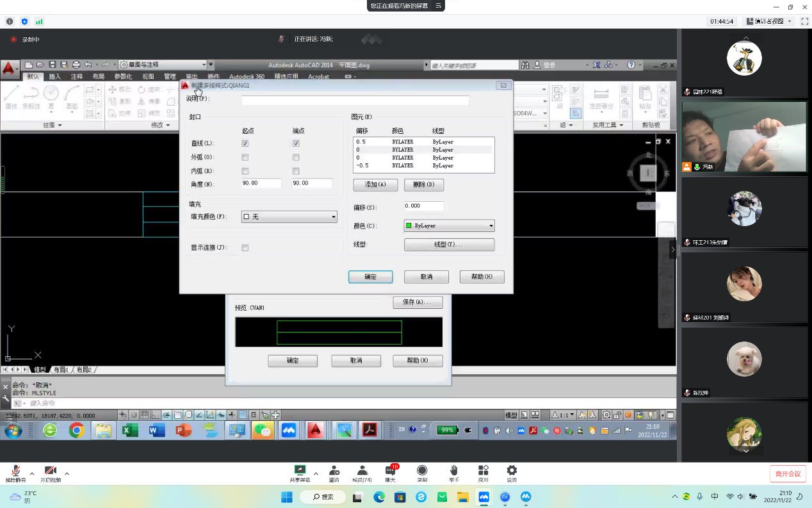Click the Linetype (线型) button
This screenshot has height=508, width=812.
449,245
